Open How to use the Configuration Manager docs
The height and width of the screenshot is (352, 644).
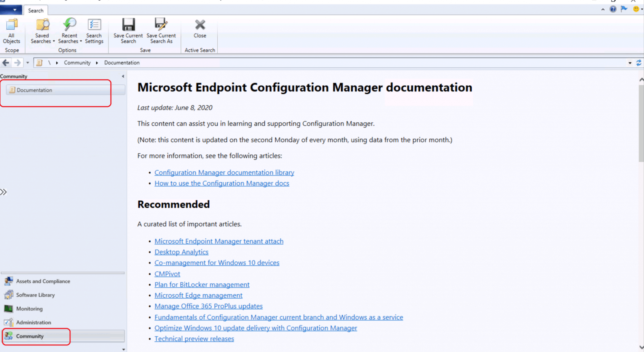coord(222,183)
